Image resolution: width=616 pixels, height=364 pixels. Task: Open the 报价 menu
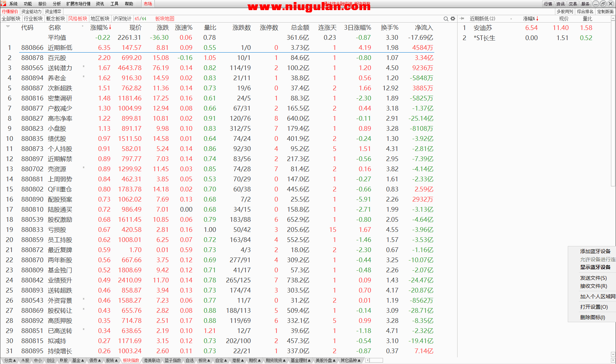coord(42,4)
